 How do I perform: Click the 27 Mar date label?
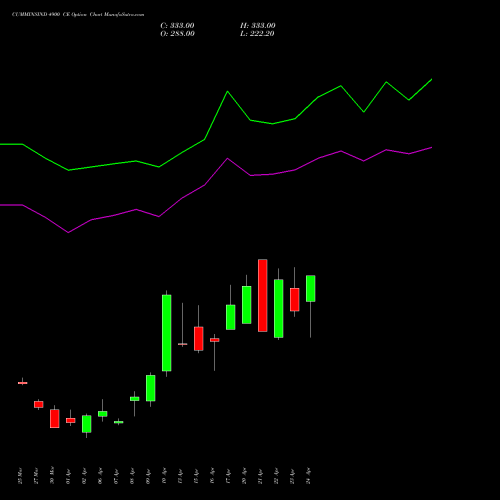tap(36, 476)
